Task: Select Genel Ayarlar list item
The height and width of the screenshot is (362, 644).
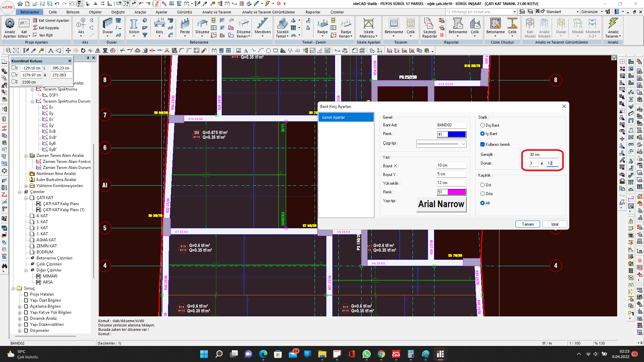Action: [346, 117]
